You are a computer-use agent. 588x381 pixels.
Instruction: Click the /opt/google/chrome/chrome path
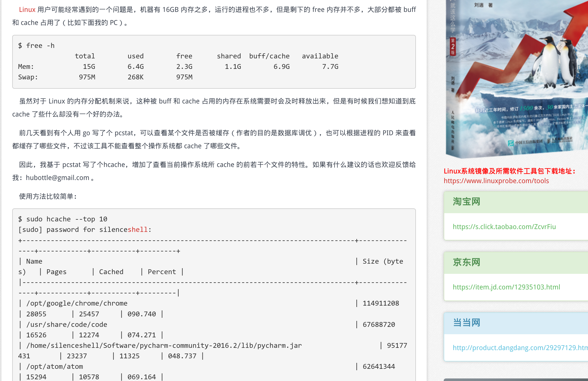tap(77, 303)
